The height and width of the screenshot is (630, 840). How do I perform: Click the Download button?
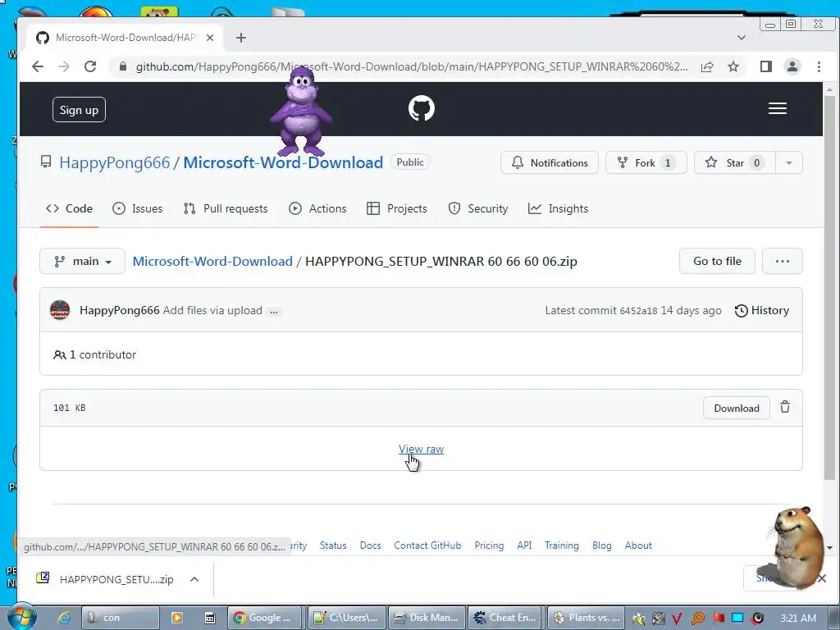click(737, 409)
